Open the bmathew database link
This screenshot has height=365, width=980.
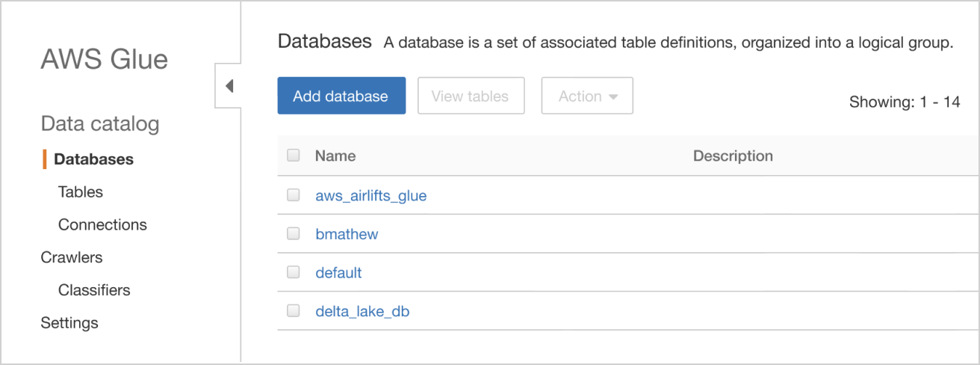point(347,234)
